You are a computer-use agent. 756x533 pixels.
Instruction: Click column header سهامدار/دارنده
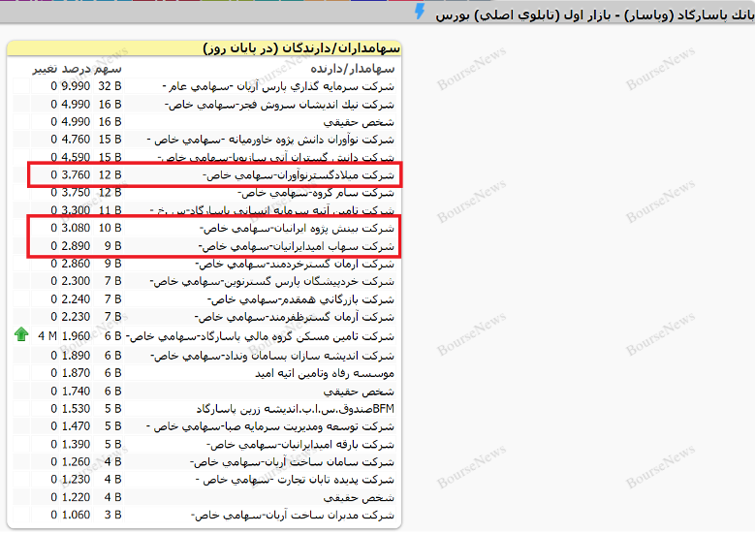coord(353,69)
